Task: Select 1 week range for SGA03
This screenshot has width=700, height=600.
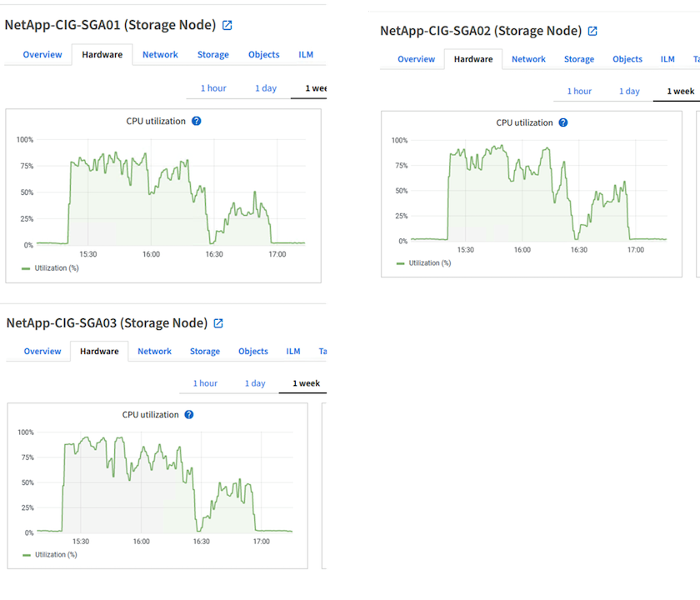Action: [x=305, y=383]
